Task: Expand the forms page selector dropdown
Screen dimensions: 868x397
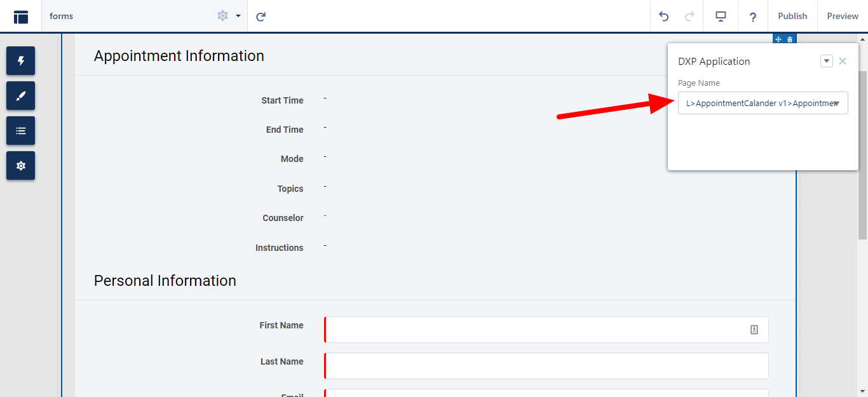Action: pos(238,16)
